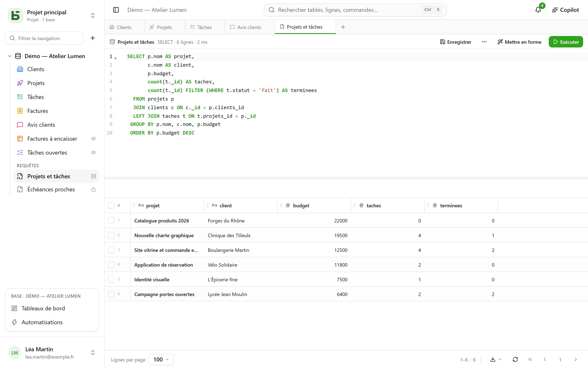Add a new tab with plus icon

pos(343,27)
